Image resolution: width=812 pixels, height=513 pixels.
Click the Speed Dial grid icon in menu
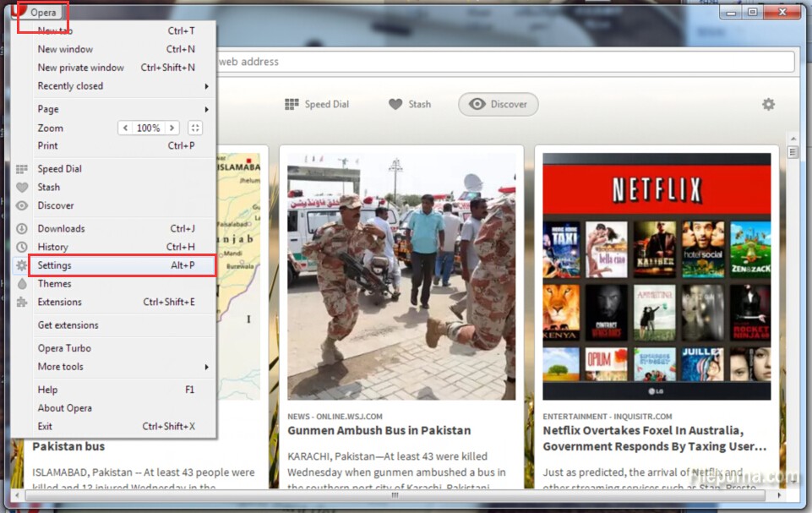22,169
